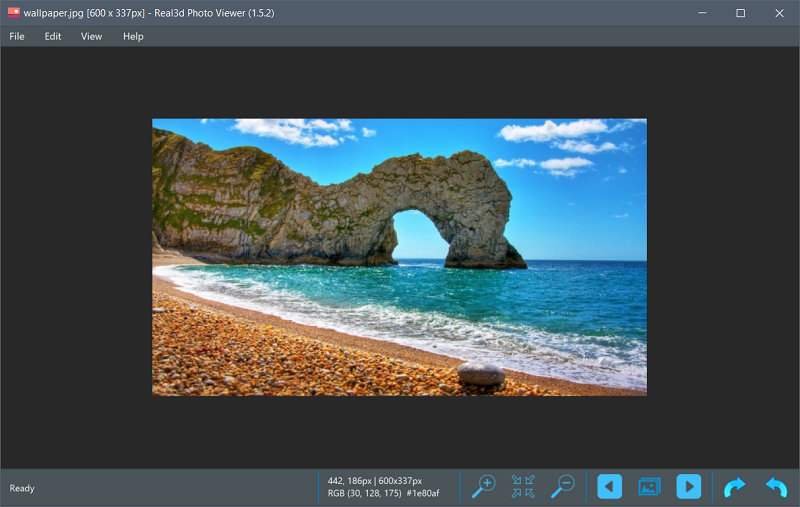Click the wallpaper.jpg window title text
The width and height of the screenshot is (800, 507).
tap(149, 13)
